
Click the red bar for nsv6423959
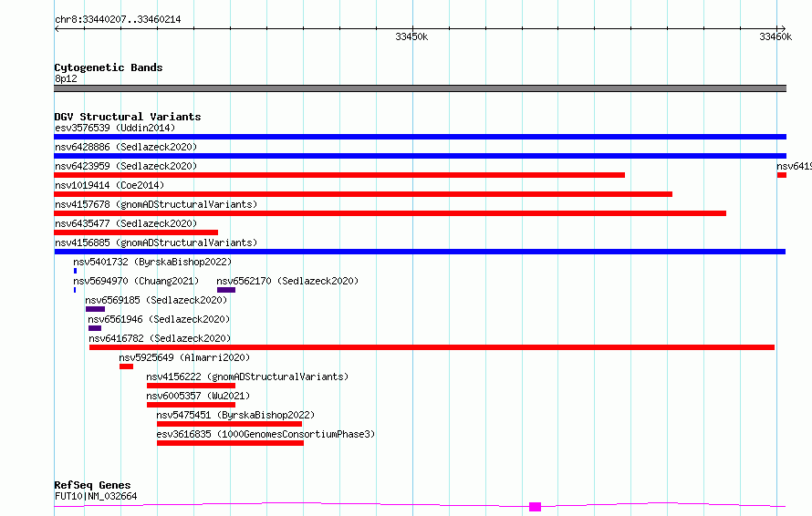point(339,175)
